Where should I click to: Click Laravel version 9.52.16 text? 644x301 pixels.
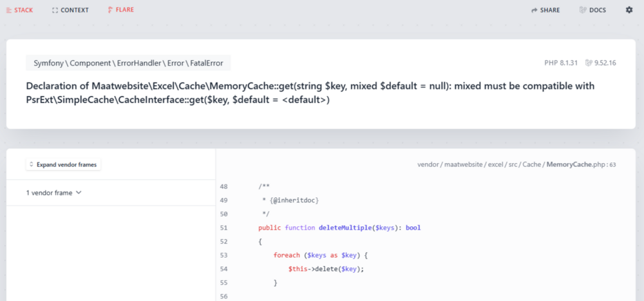pyautogui.click(x=605, y=63)
